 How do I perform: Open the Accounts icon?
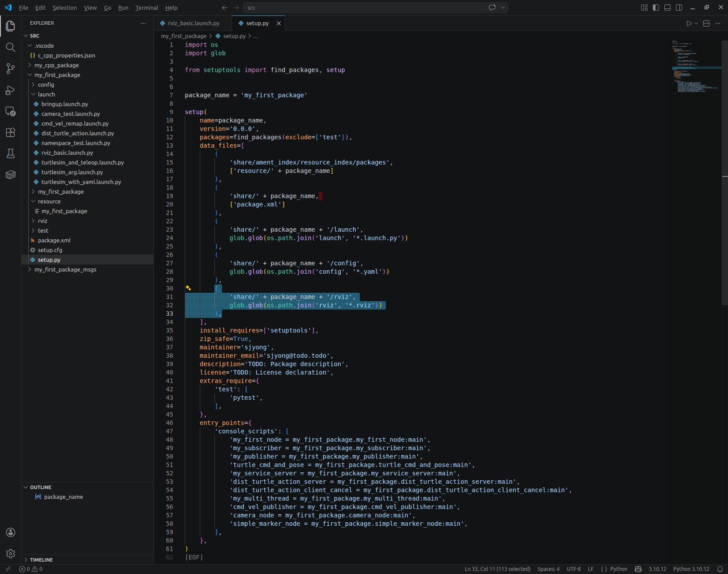[11, 532]
